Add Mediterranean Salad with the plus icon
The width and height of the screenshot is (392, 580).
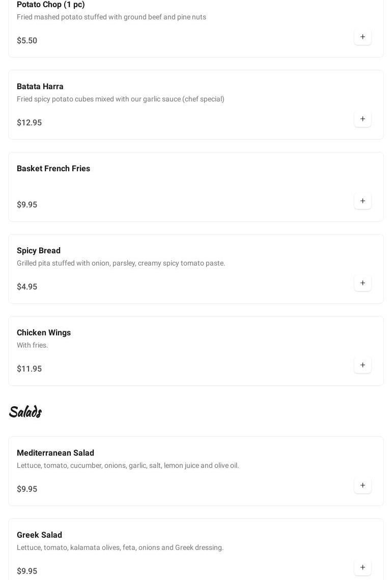click(x=362, y=486)
